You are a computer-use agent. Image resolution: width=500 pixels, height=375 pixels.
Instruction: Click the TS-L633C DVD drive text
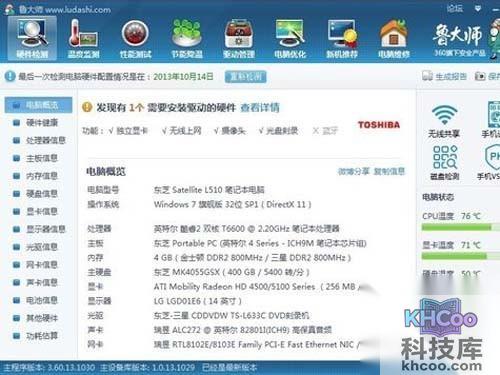(x=232, y=316)
